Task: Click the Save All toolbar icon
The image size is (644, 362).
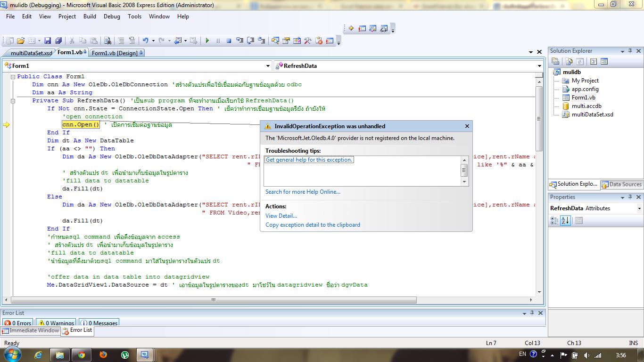Action: coord(58,41)
